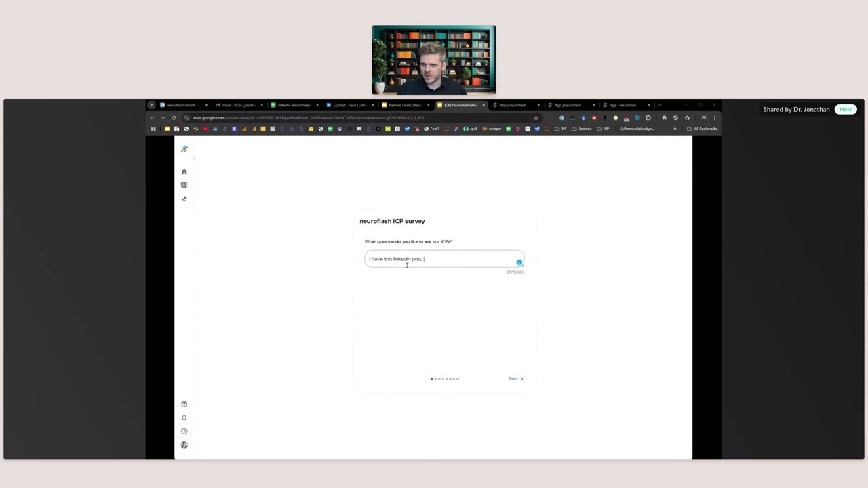This screenshot has width=868, height=488.
Task: Open the gift icon in sidebar
Action: click(x=184, y=404)
